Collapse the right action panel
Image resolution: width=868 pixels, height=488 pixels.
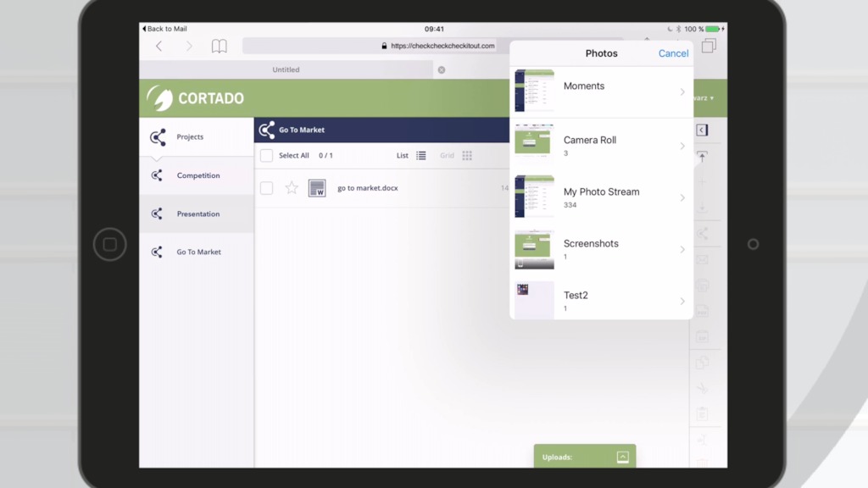(x=702, y=130)
